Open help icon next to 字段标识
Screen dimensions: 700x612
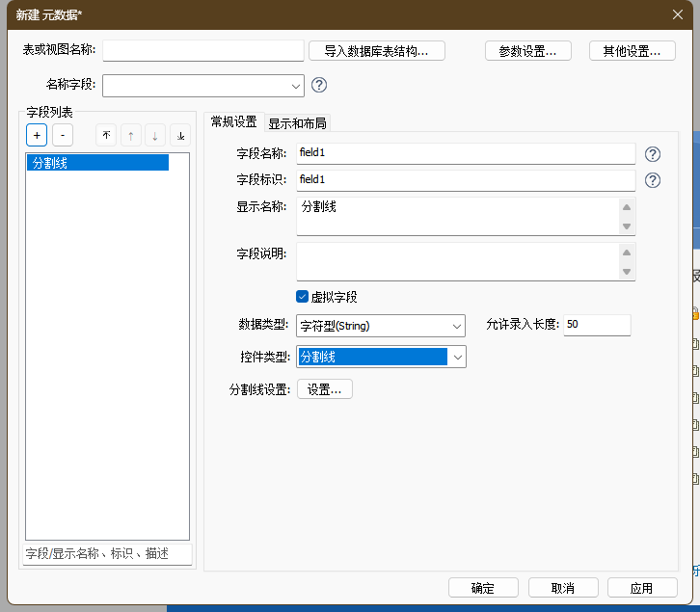(x=653, y=180)
